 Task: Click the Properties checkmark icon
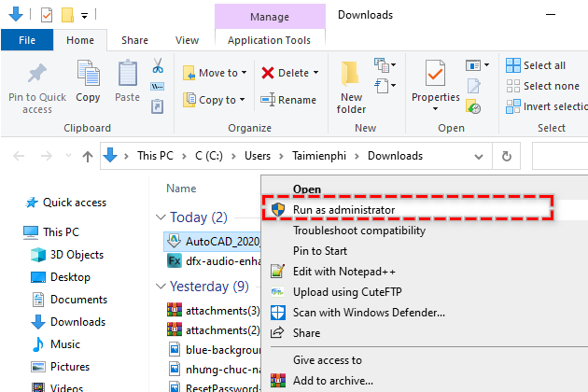click(x=435, y=73)
